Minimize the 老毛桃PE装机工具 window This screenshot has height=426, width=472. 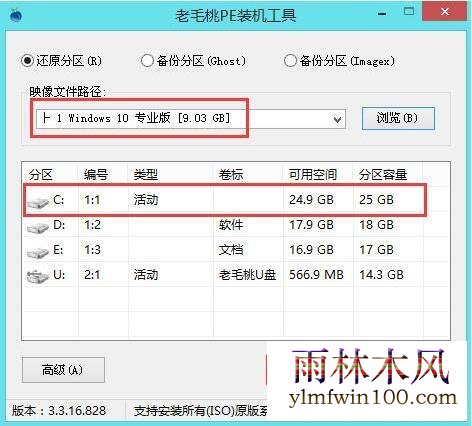pos(382,14)
